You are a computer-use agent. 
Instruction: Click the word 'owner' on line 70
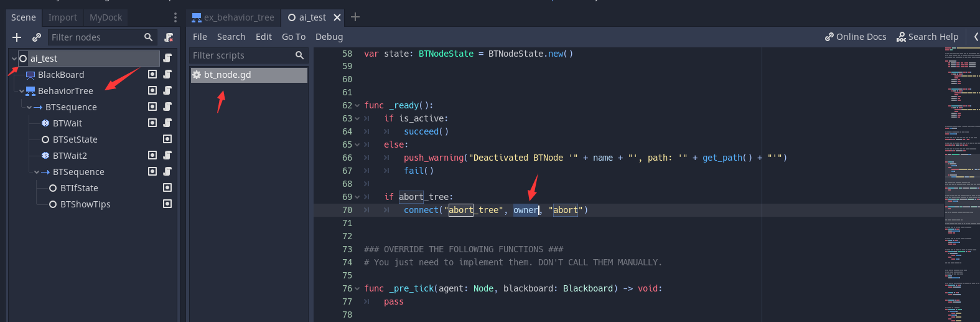[x=526, y=210]
